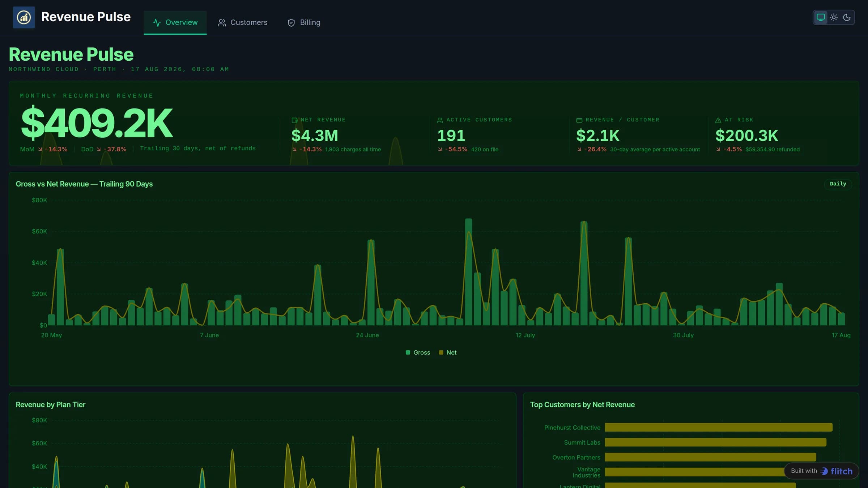Screen dimensions: 868x488
Task: Click the 420 on file text
Action: tap(485, 149)
